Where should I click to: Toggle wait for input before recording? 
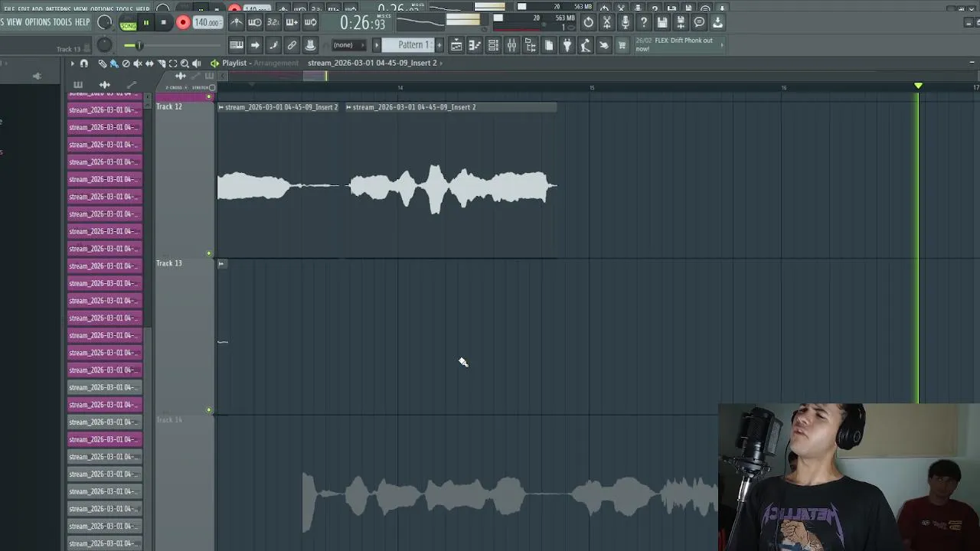(x=255, y=23)
